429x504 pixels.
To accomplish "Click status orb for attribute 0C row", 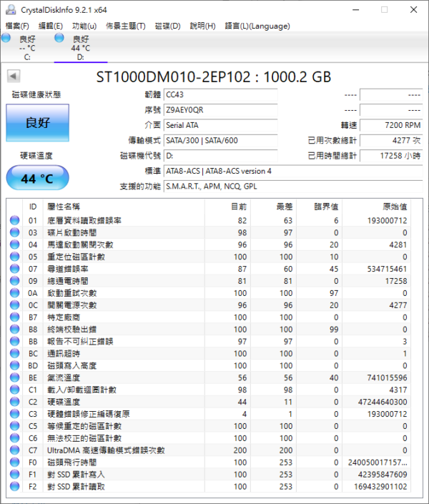I will [14, 305].
